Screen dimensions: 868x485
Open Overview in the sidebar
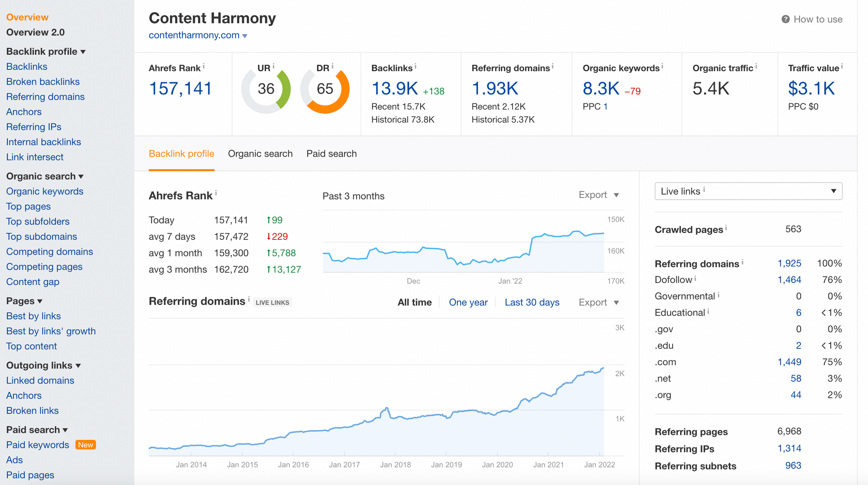click(27, 17)
